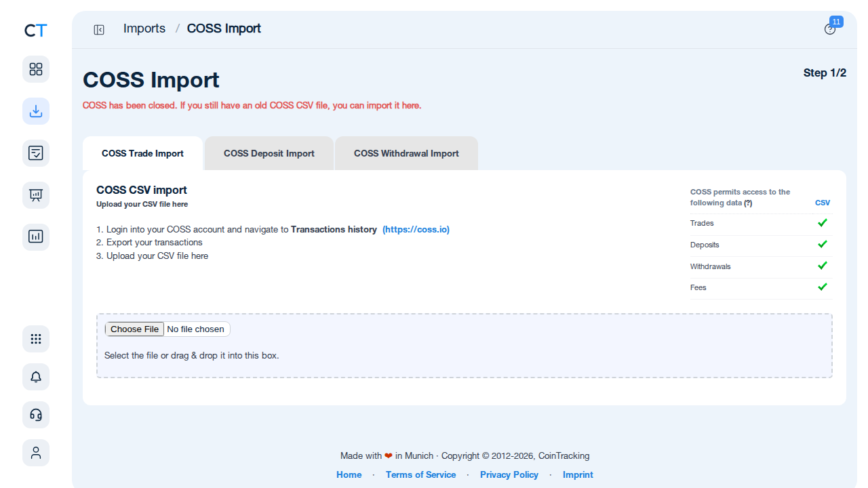Click the Step 1/2 indicator
Image resolution: width=868 pixels, height=488 pixels.
(x=825, y=73)
